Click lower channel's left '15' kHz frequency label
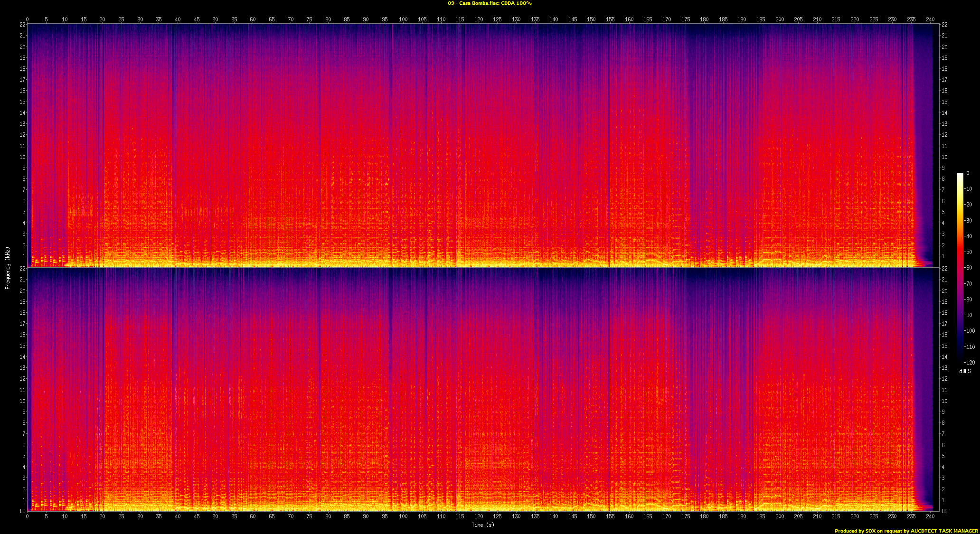Viewport: 980px width, 534px height. [22, 346]
